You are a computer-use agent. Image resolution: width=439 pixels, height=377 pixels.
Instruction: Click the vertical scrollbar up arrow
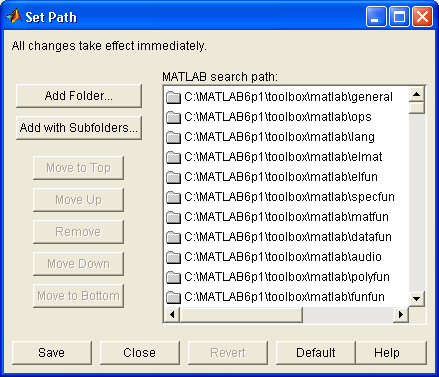[x=417, y=94]
